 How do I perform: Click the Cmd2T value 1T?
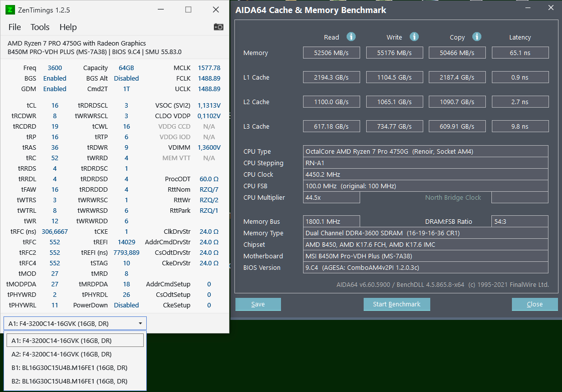(127, 89)
